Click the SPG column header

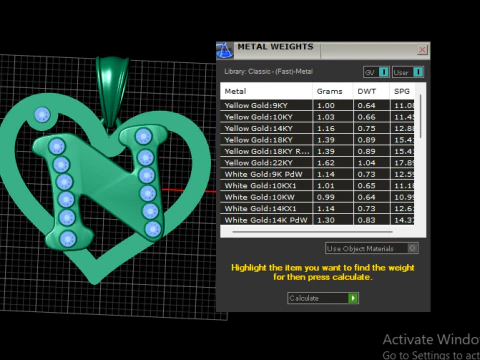pyautogui.click(x=402, y=91)
